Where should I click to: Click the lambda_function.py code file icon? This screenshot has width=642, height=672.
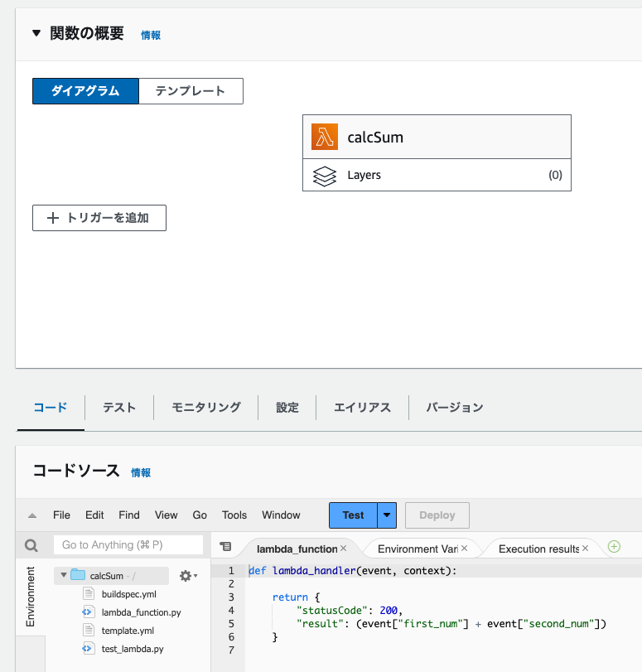[x=89, y=612]
